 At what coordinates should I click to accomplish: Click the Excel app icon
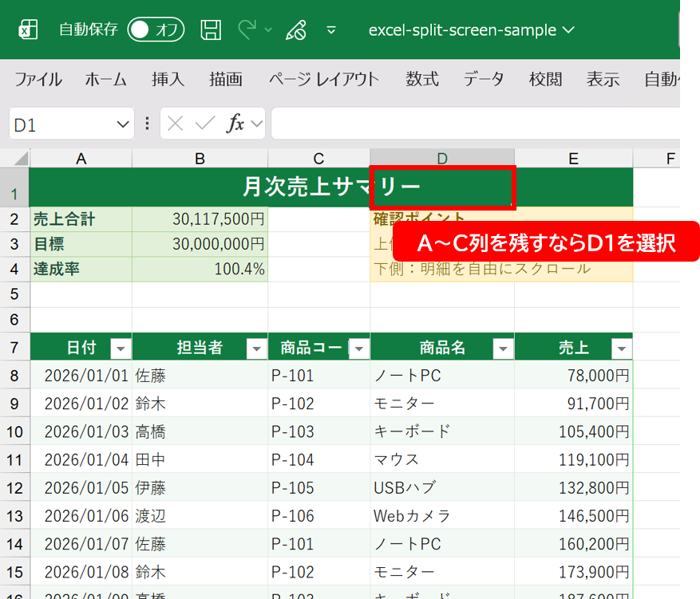(x=28, y=30)
